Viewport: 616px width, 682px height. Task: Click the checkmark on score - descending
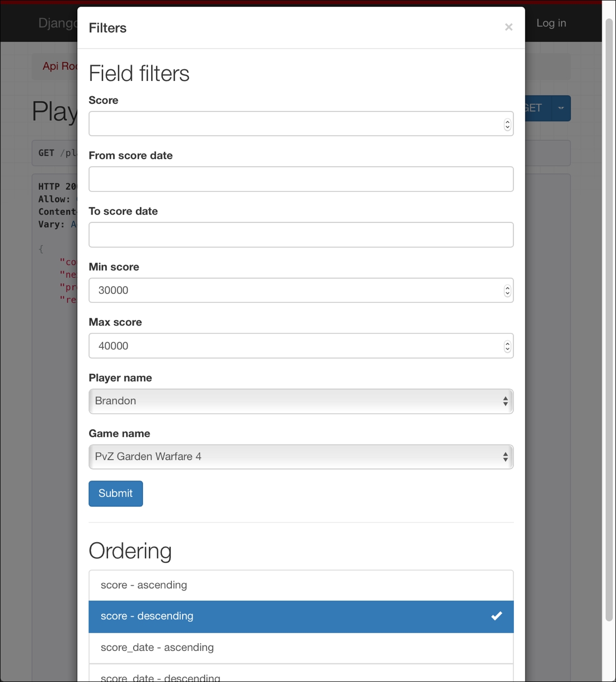pyautogui.click(x=496, y=616)
